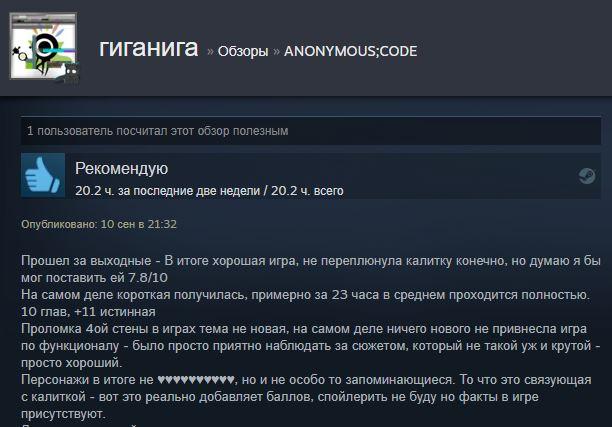Click the » separator before ANONYMOUS;CODE
The image size is (612, 427).
276,51
